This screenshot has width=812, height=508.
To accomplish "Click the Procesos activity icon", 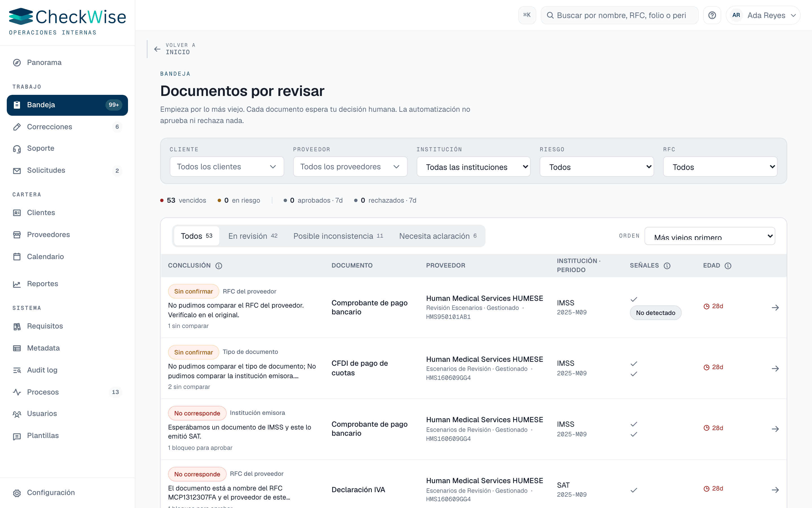I will (x=17, y=392).
